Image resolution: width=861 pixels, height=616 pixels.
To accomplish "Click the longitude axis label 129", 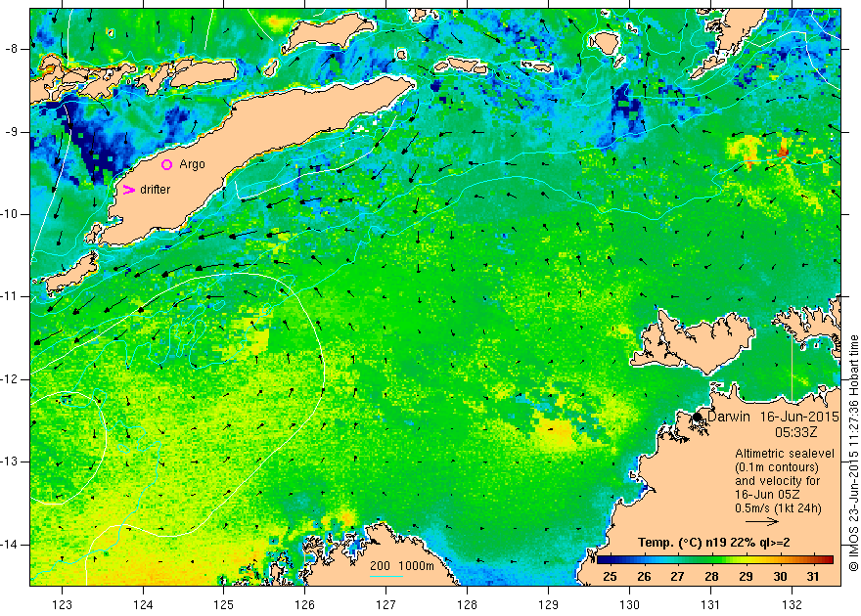I will pyautogui.click(x=548, y=604).
